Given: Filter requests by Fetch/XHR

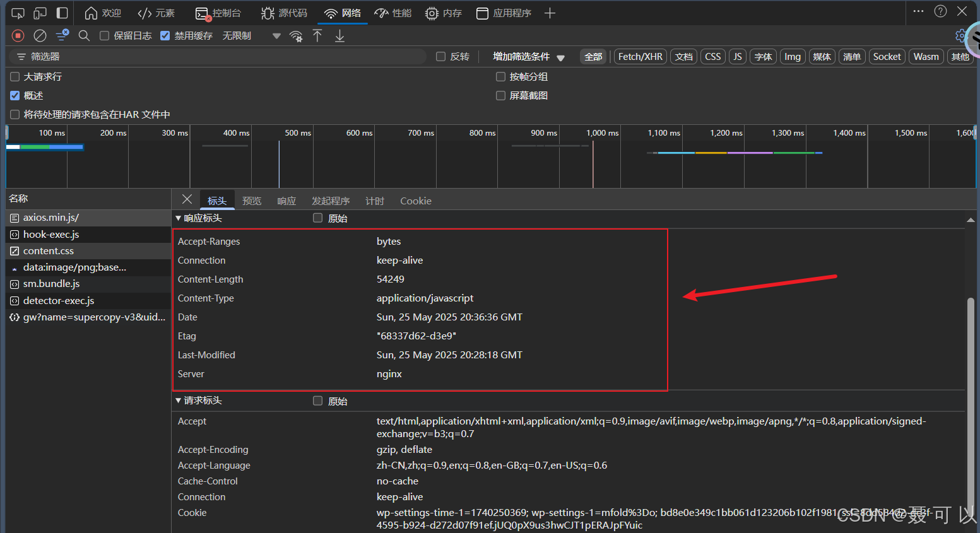Looking at the screenshot, I should [x=641, y=57].
